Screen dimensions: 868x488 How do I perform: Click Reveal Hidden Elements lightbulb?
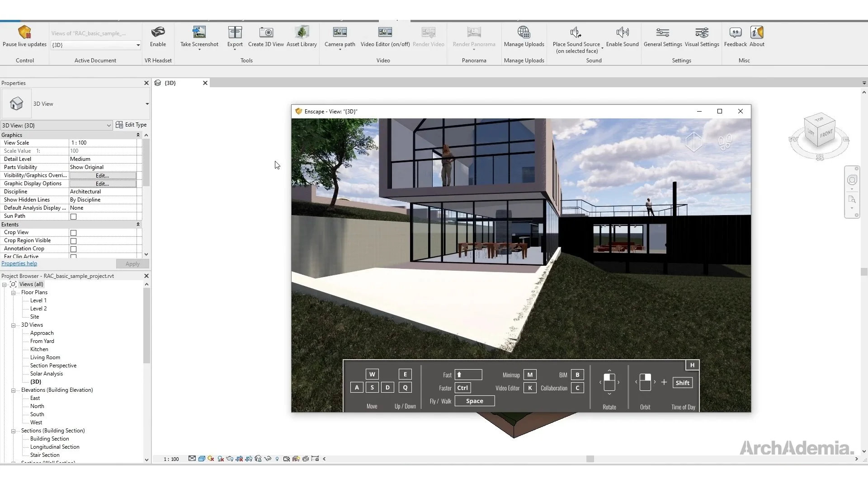point(277,459)
